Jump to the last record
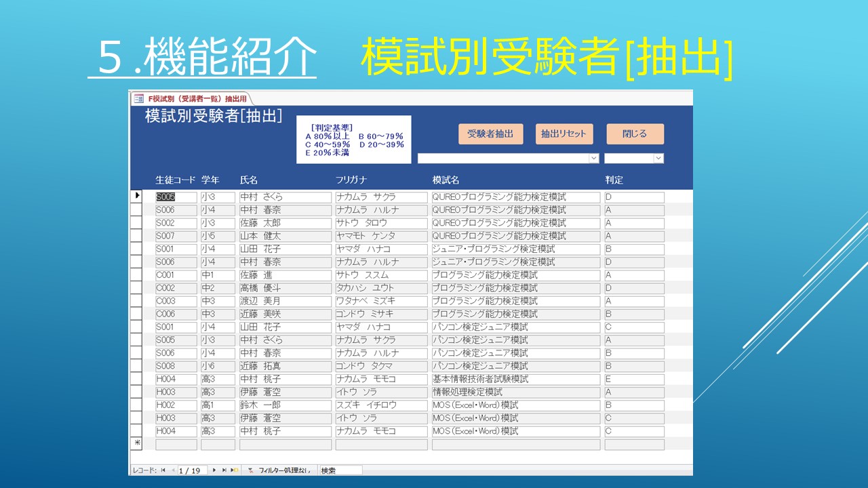This screenshot has width=868, height=488. point(224,470)
